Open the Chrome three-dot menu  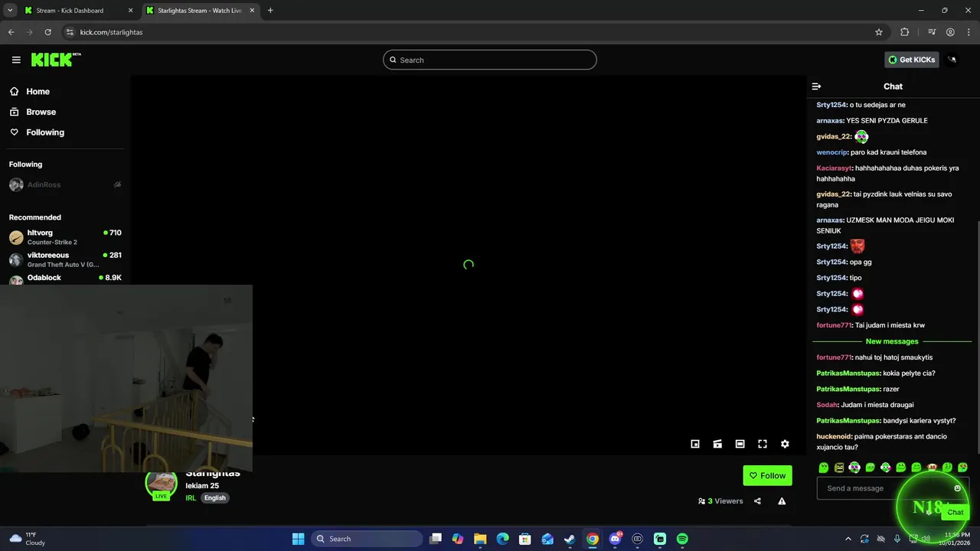[x=969, y=32]
